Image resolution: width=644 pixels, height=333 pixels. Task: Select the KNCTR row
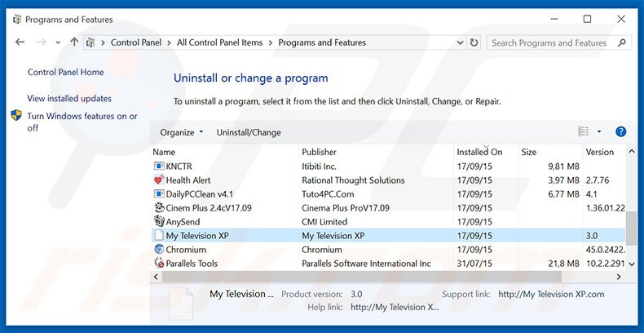(x=388, y=166)
